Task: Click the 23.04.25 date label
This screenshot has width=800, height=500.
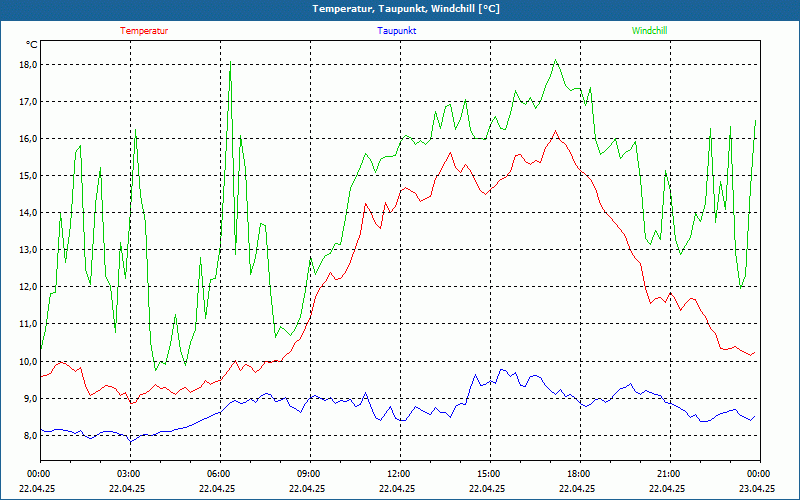Action: click(757, 489)
